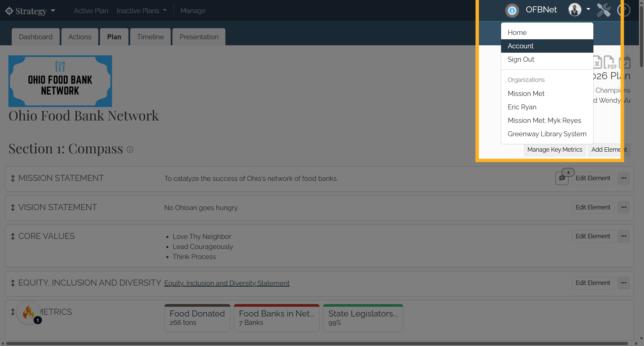Toggle the user menu caret arrow
This screenshot has height=346, width=644.
[588, 9]
